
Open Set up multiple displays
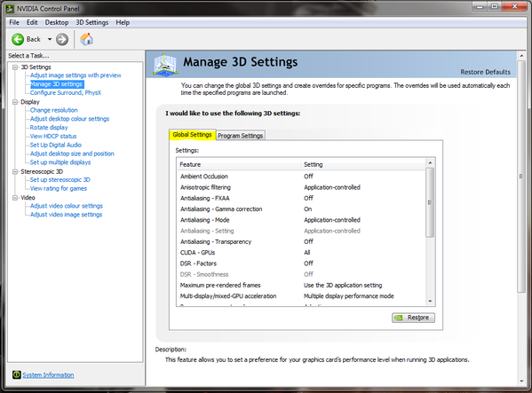pyautogui.click(x=60, y=162)
